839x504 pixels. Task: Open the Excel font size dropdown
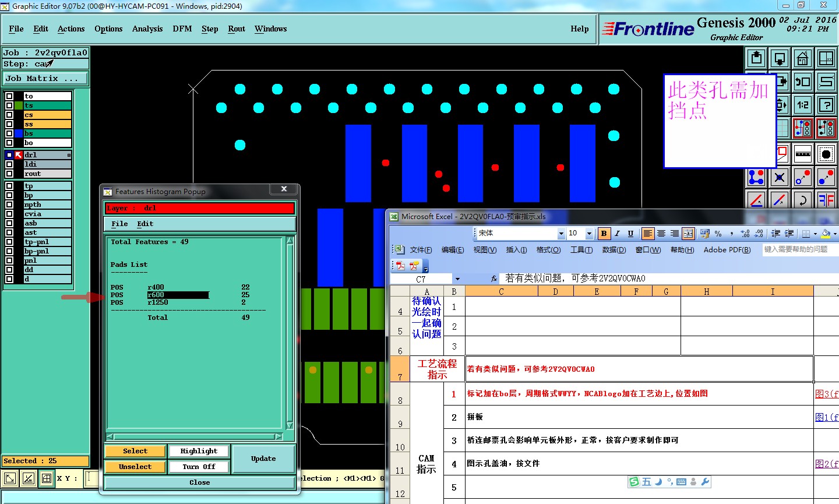click(x=589, y=234)
